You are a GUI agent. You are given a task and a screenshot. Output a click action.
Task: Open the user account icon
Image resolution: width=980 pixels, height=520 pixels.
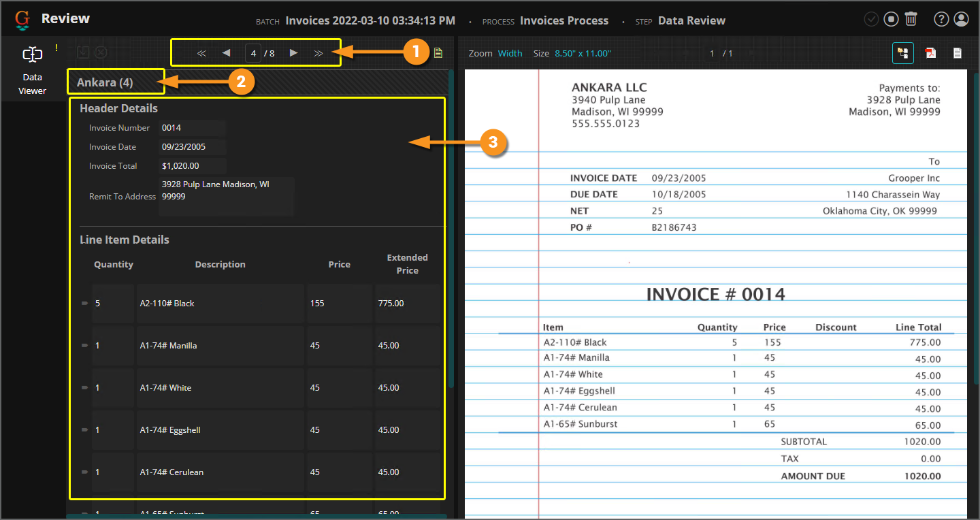tap(961, 19)
